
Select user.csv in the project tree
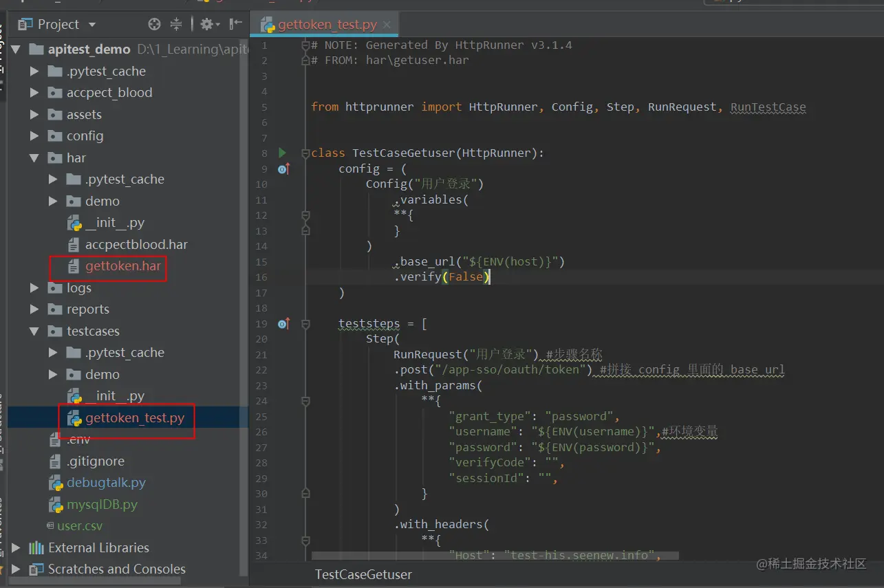click(x=80, y=526)
